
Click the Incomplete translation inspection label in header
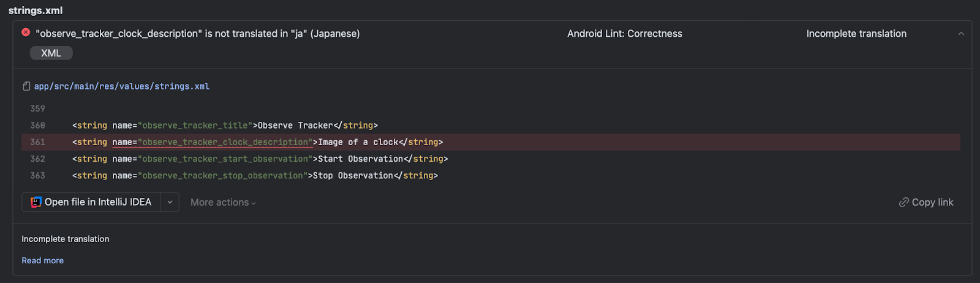(x=856, y=34)
